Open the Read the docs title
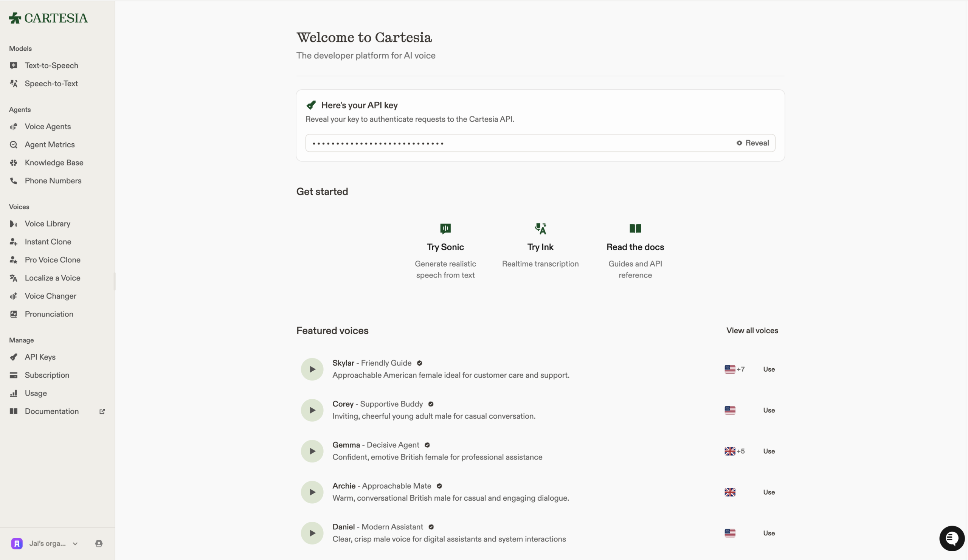Viewport: 968px width, 560px height. [x=635, y=247]
